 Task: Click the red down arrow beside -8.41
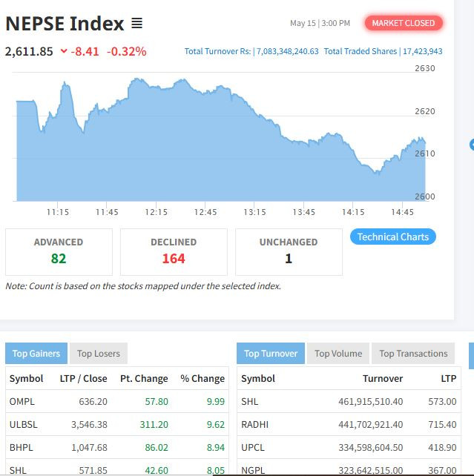[64, 52]
